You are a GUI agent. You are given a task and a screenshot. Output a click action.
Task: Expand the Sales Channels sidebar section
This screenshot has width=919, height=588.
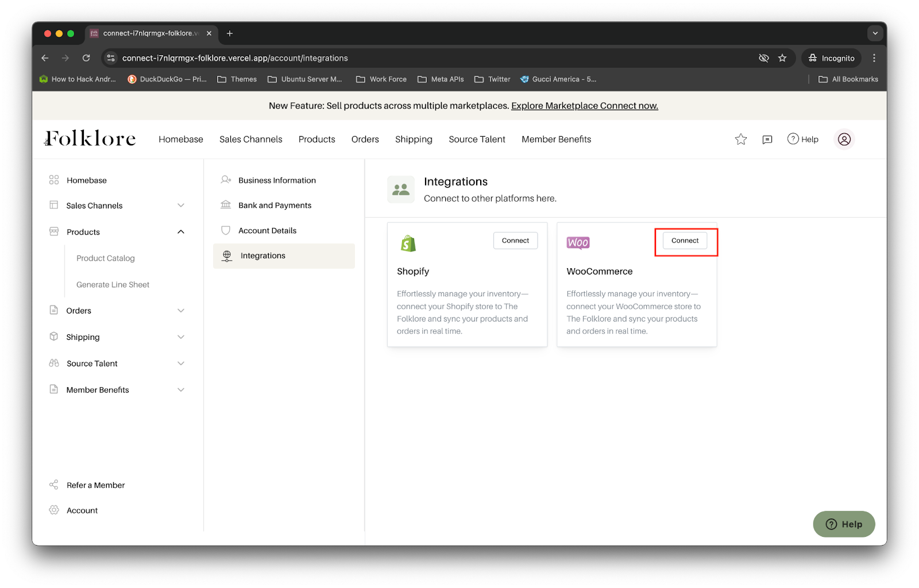[181, 205]
